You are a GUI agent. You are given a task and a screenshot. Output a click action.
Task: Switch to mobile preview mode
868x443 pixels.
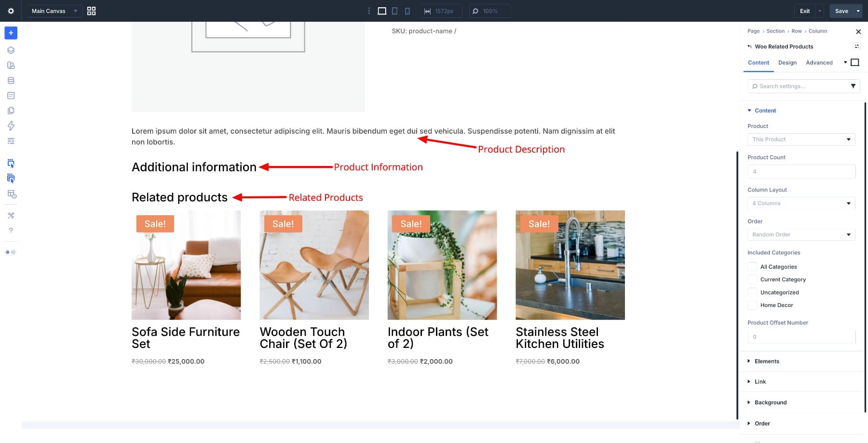tap(407, 10)
